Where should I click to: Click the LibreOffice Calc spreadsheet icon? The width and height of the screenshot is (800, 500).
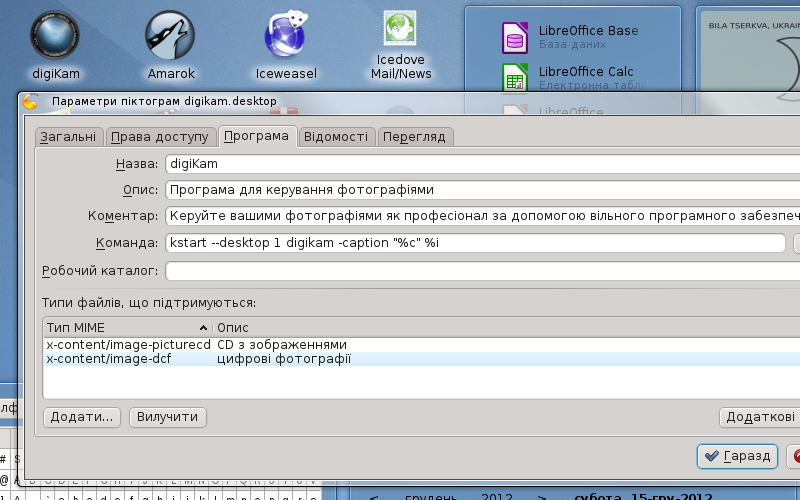coord(515,78)
